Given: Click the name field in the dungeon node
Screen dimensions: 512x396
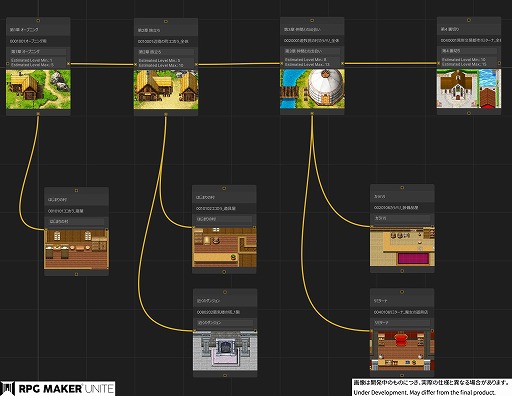Looking at the screenshot, I should tap(224, 323).
